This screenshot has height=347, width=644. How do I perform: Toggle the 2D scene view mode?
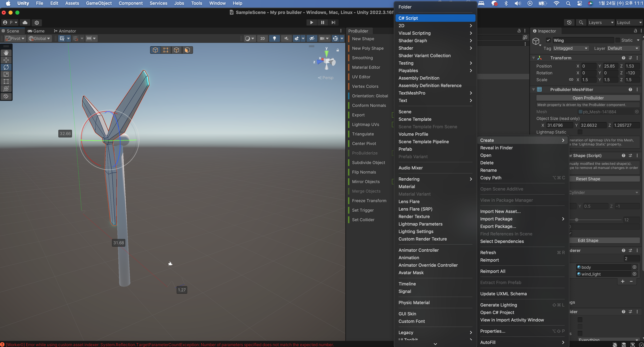262,38
